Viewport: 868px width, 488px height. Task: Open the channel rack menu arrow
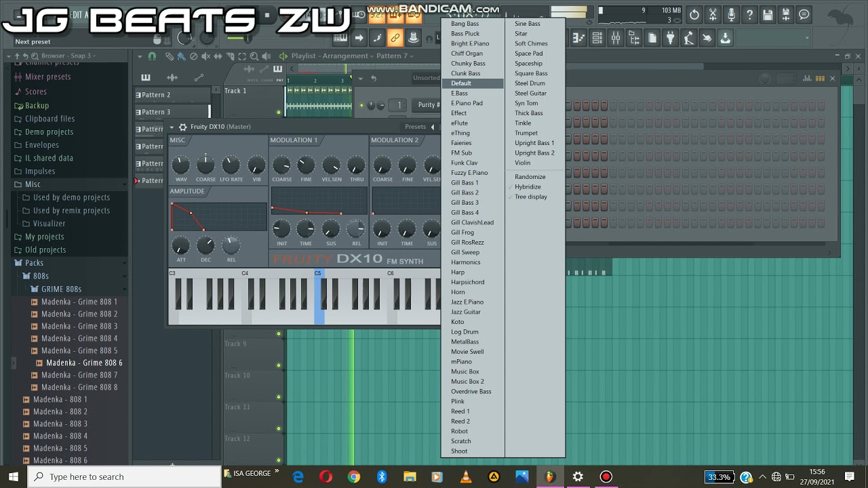pos(360,79)
